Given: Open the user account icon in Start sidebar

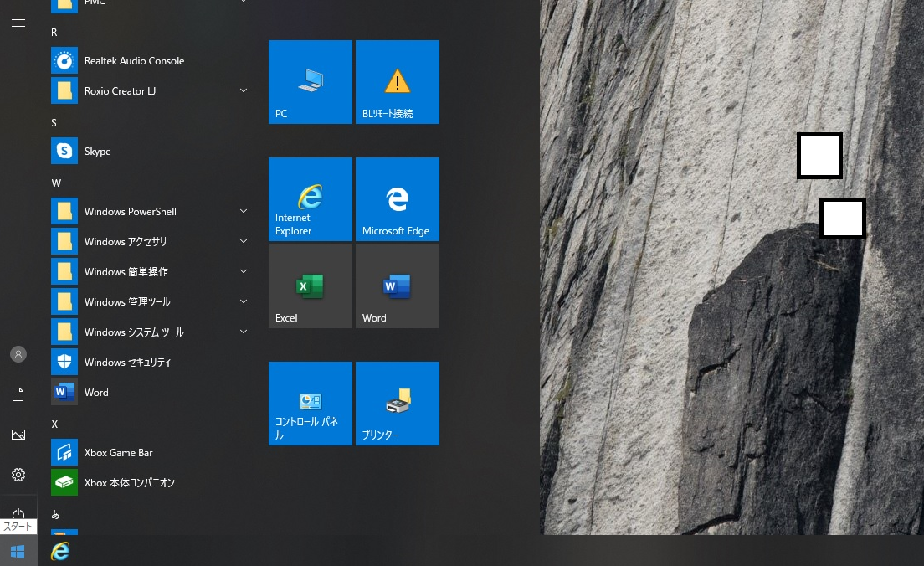Looking at the screenshot, I should [x=18, y=354].
